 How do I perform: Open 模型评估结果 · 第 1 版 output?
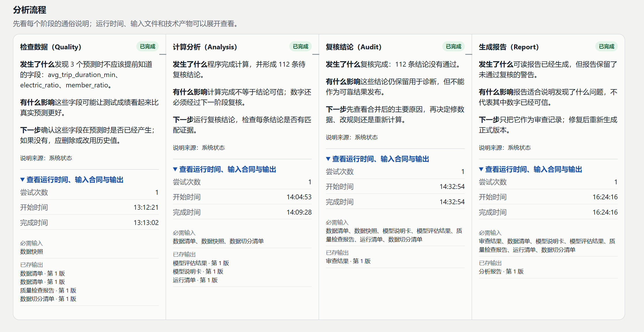click(201, 263)
